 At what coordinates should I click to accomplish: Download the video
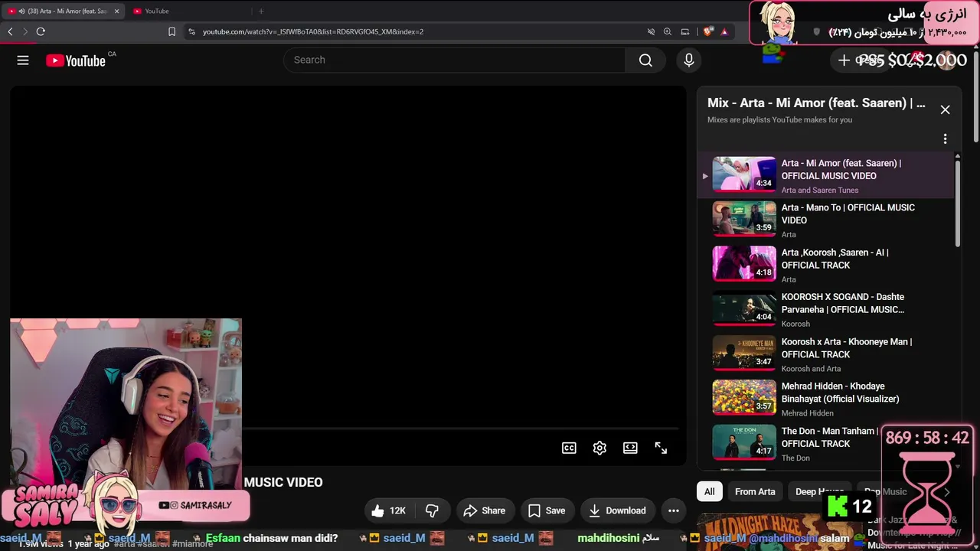pos(617,510)
